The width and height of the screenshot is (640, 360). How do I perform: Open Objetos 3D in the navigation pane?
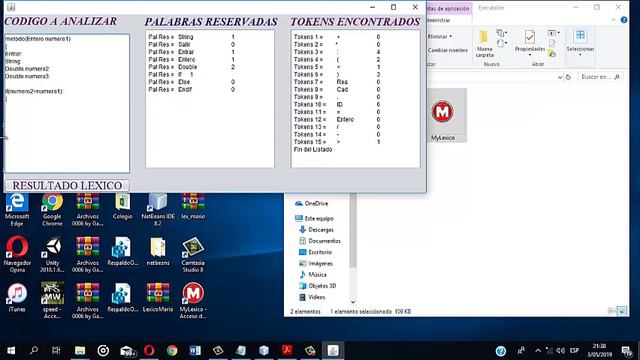pyautogui.click(x=317, y=286)
